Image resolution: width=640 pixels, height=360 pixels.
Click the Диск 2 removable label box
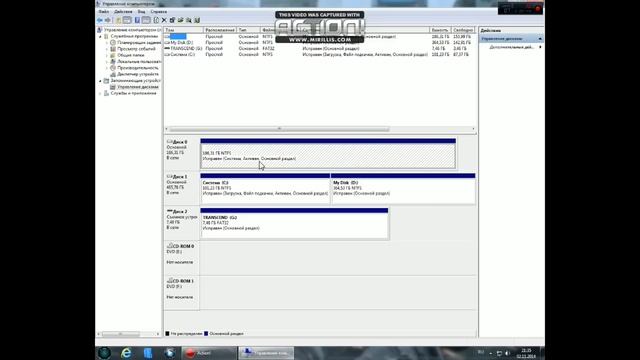pyautogui.click(x=182, y=224)
